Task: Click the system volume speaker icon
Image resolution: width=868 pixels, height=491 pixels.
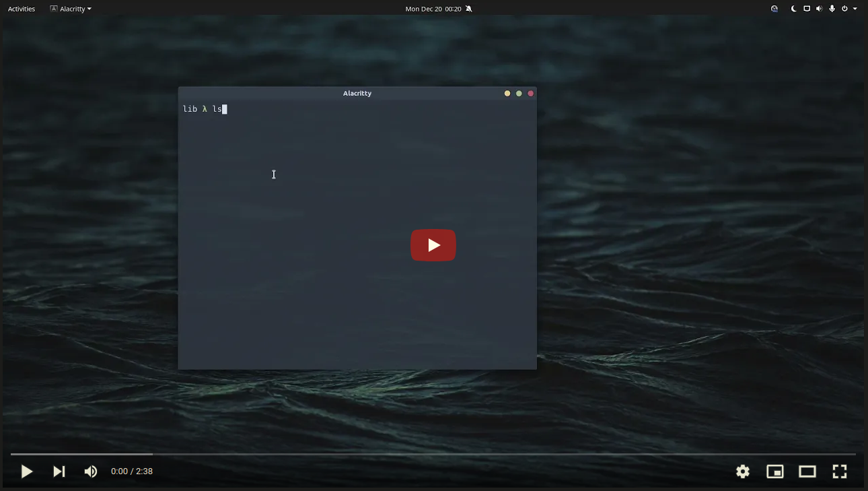Action: [819, 9]
